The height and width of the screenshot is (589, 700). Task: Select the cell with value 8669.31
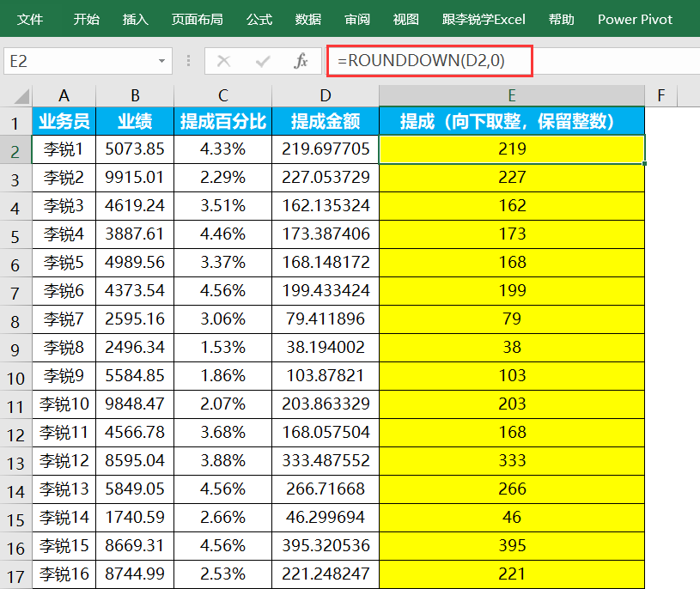(135, 546)
